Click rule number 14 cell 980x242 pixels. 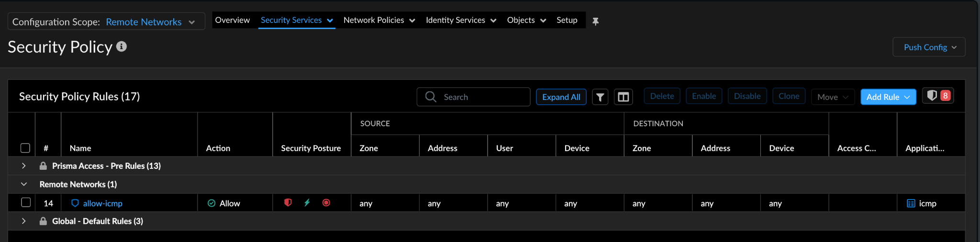48,203
